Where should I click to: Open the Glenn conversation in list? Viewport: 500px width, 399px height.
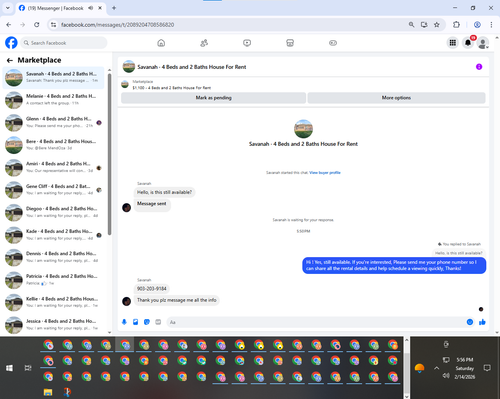[x=53, y=122]
